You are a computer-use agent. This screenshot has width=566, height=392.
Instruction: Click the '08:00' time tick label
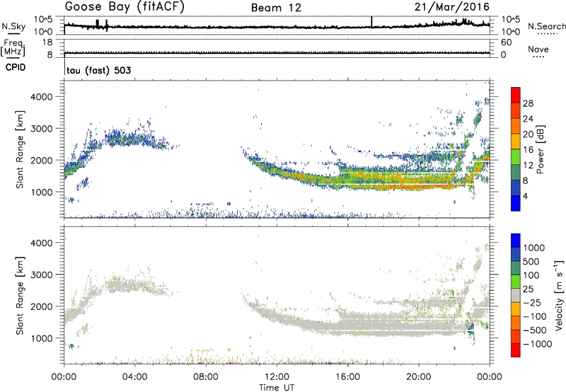coord(206,377)
